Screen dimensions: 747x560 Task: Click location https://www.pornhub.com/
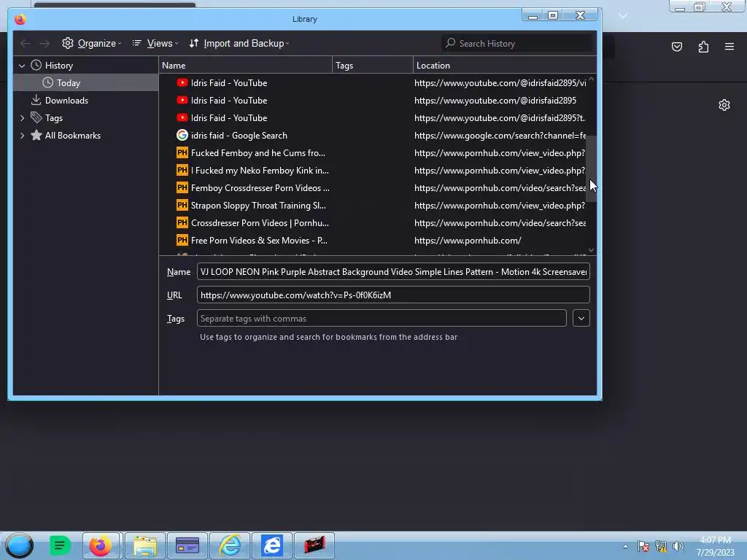468,241
